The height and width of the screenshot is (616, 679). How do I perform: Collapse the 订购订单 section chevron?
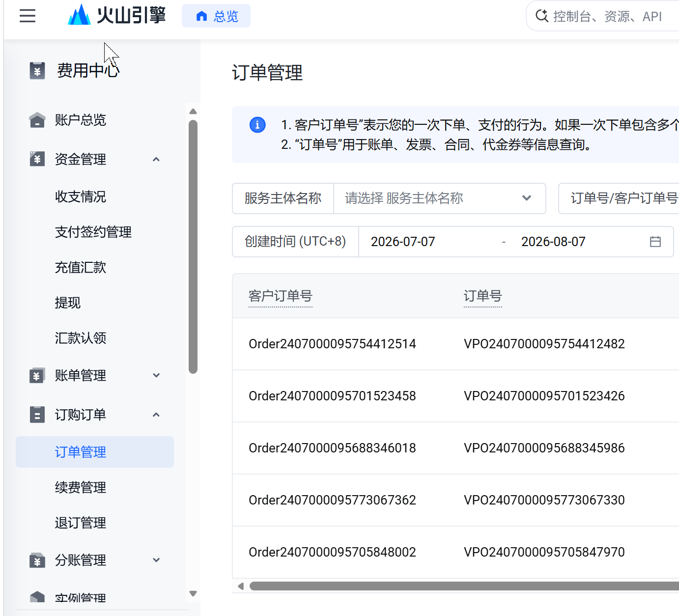[x=156, y=415]
